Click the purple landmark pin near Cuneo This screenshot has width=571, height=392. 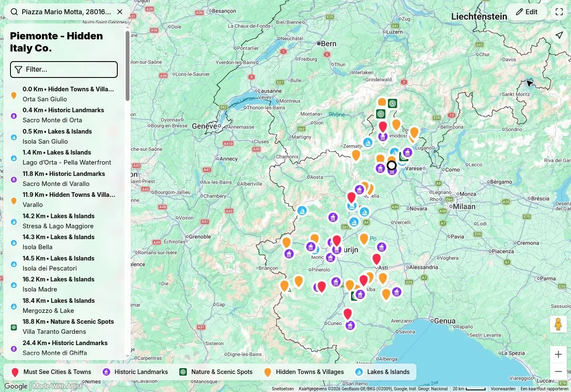pyautogui.click(x=350, y=325)
